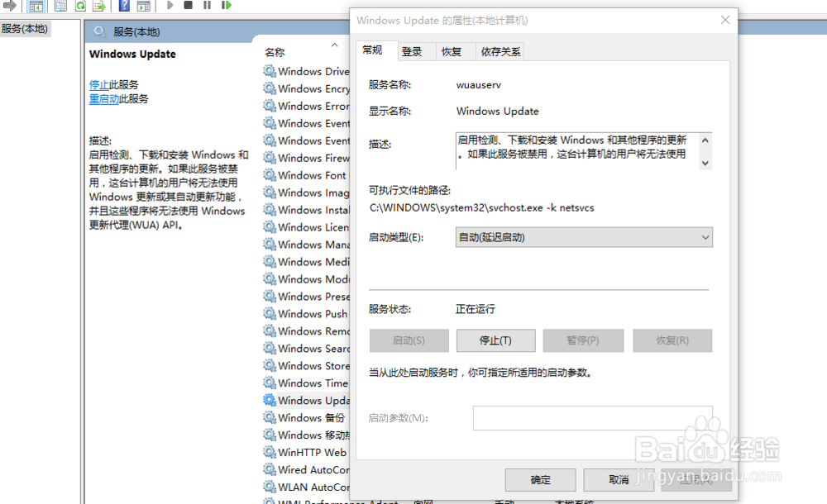Click the export list toolbar icon
The width and height of the screenshot is (827, 504).
coord(99,6)
